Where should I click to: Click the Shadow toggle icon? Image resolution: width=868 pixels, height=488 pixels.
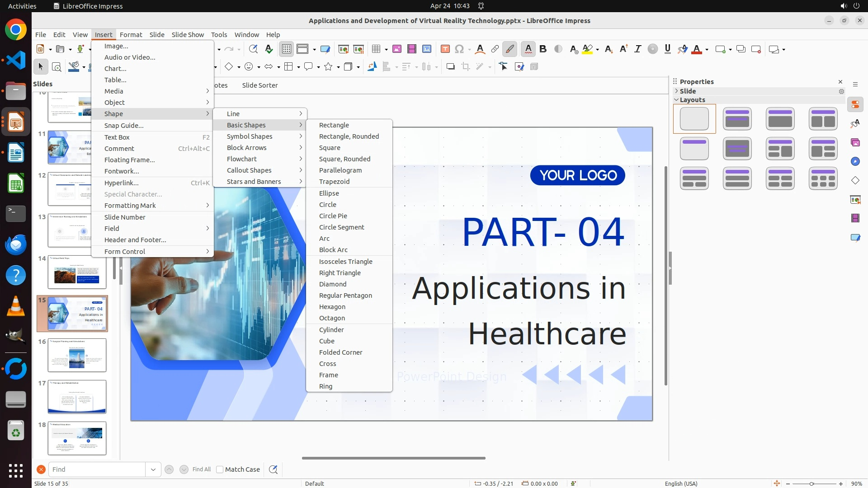tap(450, 67)
